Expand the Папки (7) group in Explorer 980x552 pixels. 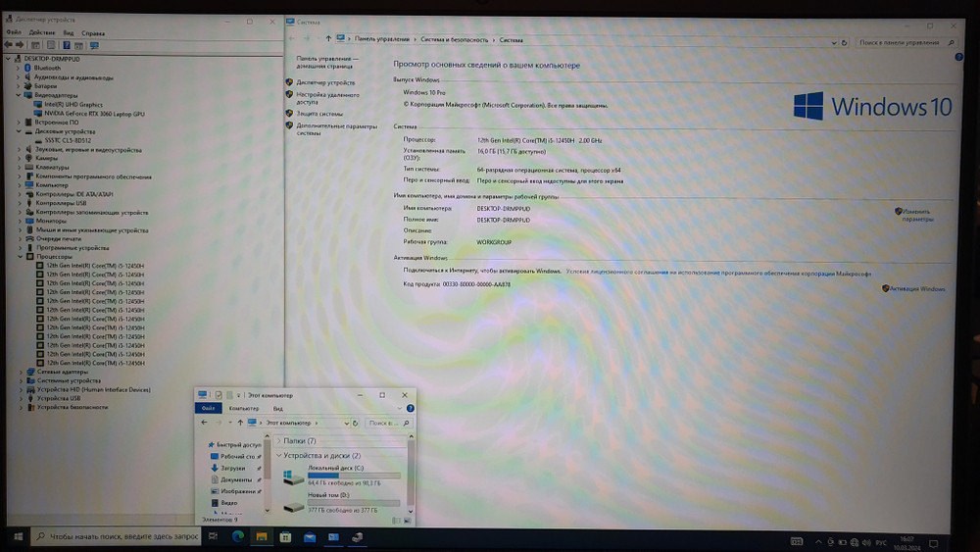coord(278,441)
